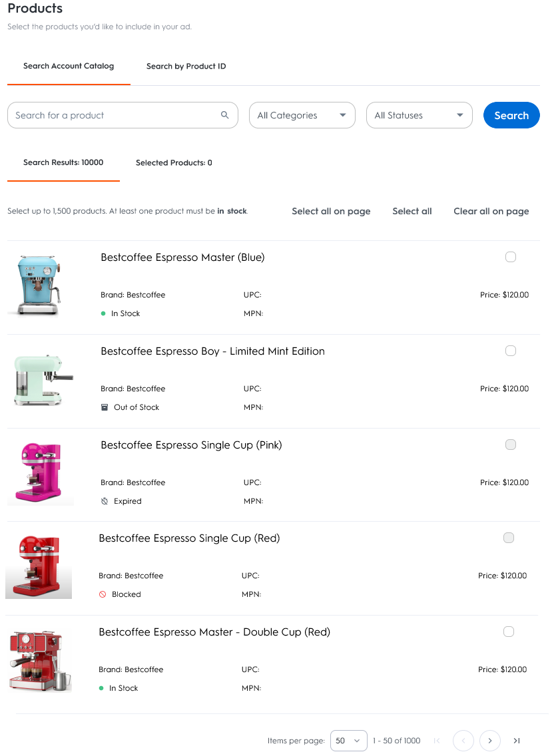Change items per page dropdown
This screenshot has width=556, height=756.
tap(349, 741)
